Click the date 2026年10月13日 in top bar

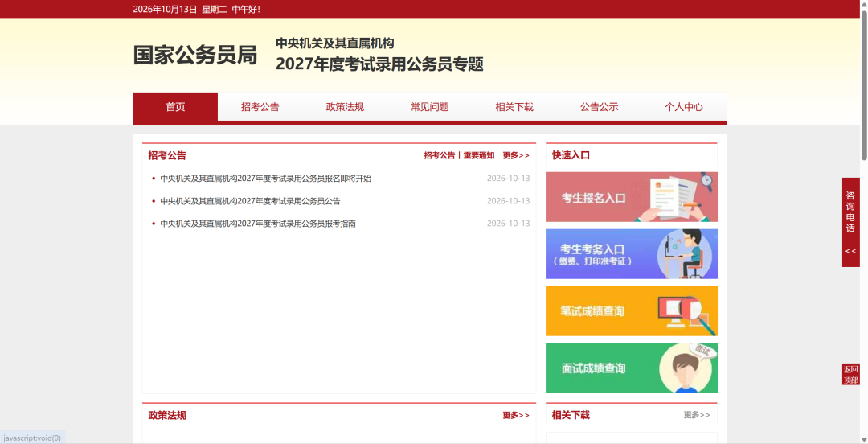[165, 10]
